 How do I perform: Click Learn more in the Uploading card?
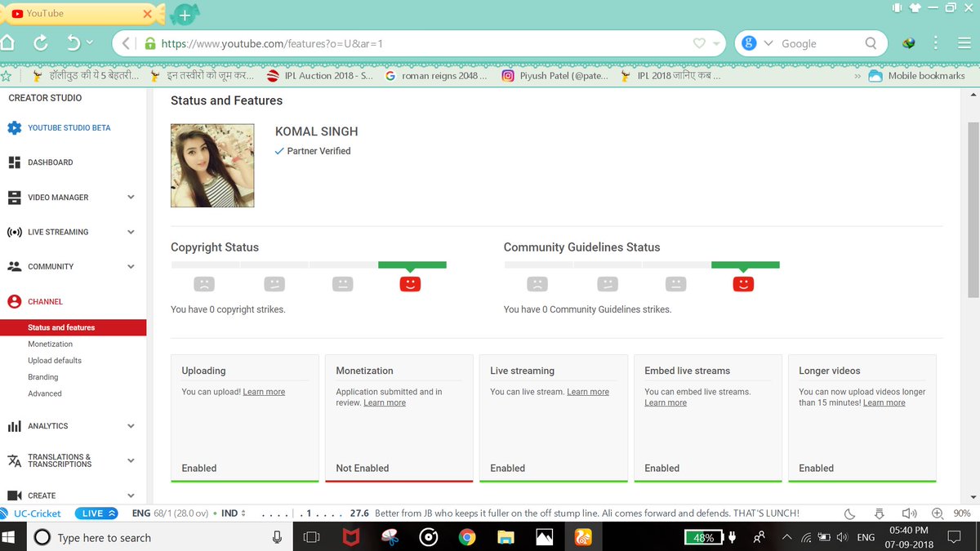[264, 392]
